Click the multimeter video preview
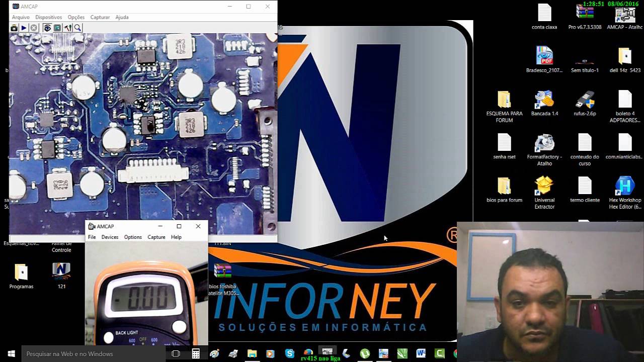The height and width of the screenshot is (362, 644). (146, 293)
